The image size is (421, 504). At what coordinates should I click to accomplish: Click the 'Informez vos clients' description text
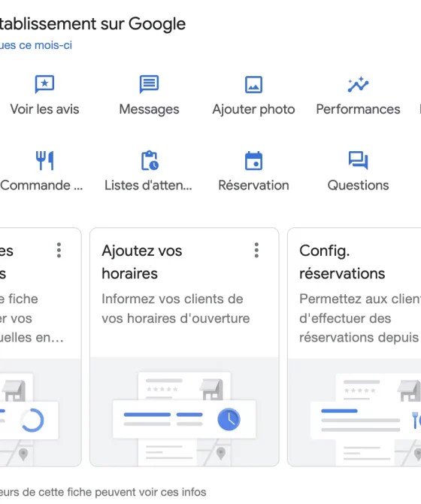175,308
